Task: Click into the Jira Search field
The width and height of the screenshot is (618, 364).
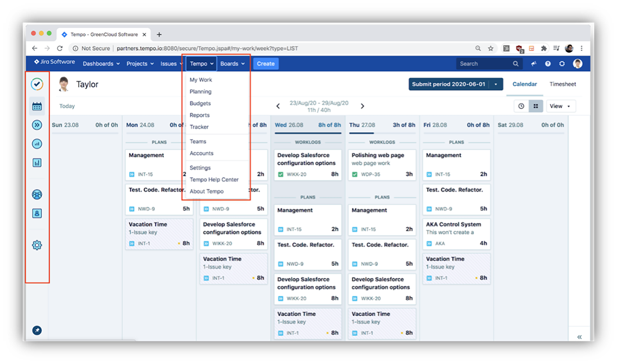Action: click(489, 64)
